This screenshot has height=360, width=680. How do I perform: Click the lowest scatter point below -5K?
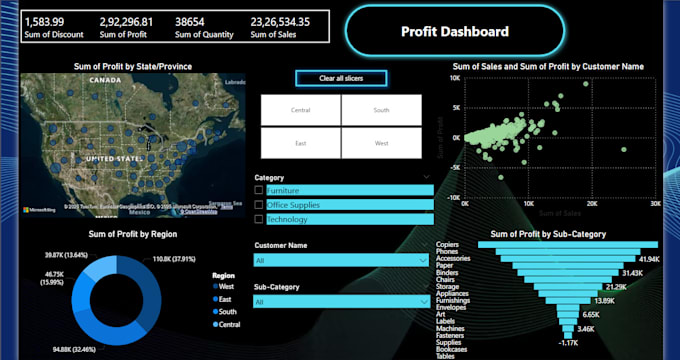click(501, 177)
